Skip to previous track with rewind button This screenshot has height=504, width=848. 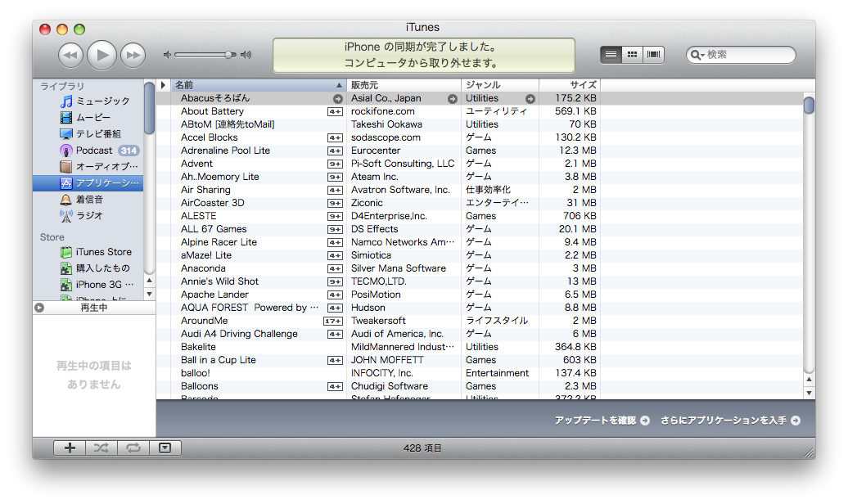tap(71, 55)
